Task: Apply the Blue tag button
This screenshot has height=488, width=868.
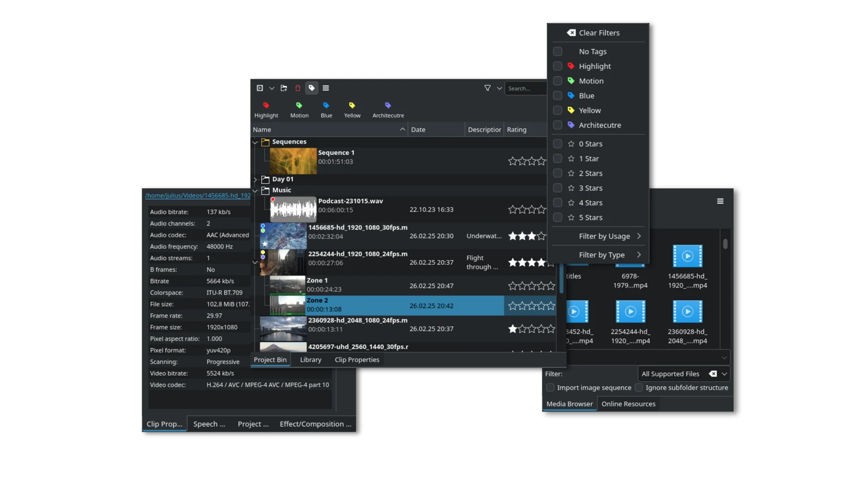Action: 326,110
